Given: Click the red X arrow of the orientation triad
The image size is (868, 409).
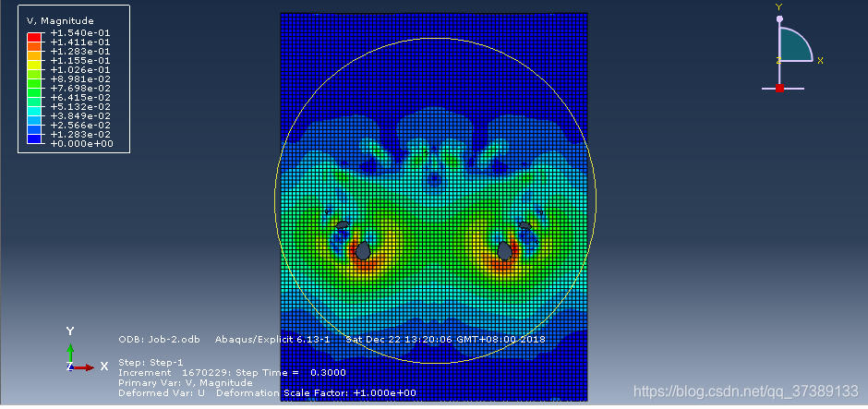Looking at the screenshot, I should [x=85, y=367].
